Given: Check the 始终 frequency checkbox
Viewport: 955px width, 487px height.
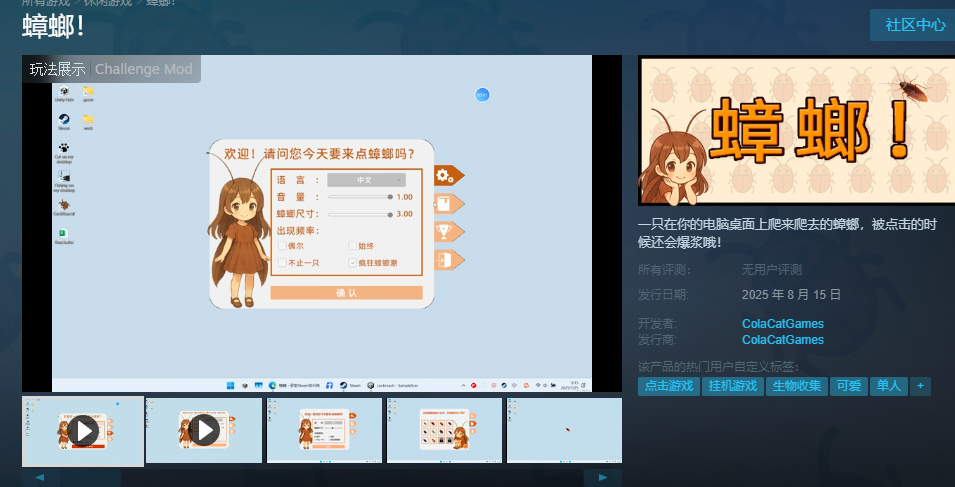Looking at the screenshot, I should click(353, 246).
